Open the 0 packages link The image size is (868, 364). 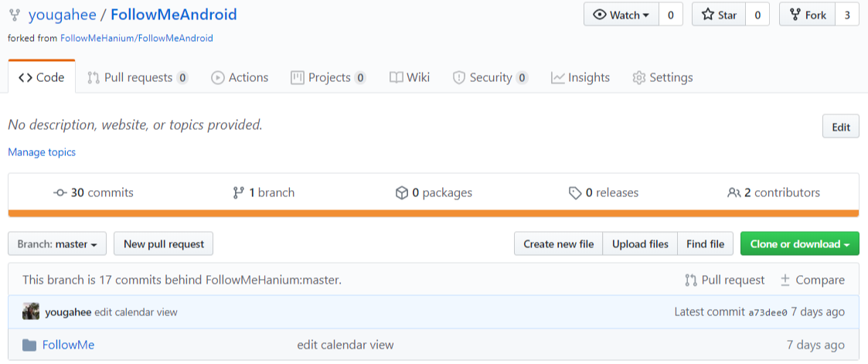click(434, 192)
